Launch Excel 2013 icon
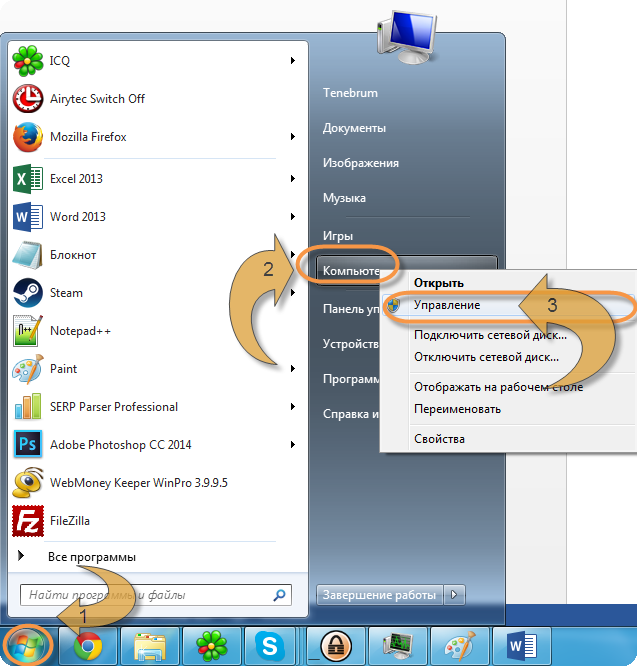Screen dimensions: 637x666 [28, 179]
